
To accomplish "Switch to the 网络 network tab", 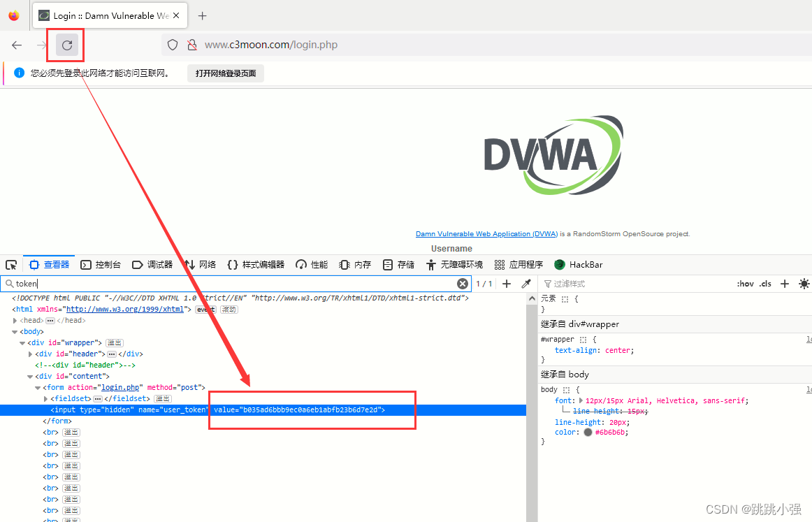I will click(201, 265).
